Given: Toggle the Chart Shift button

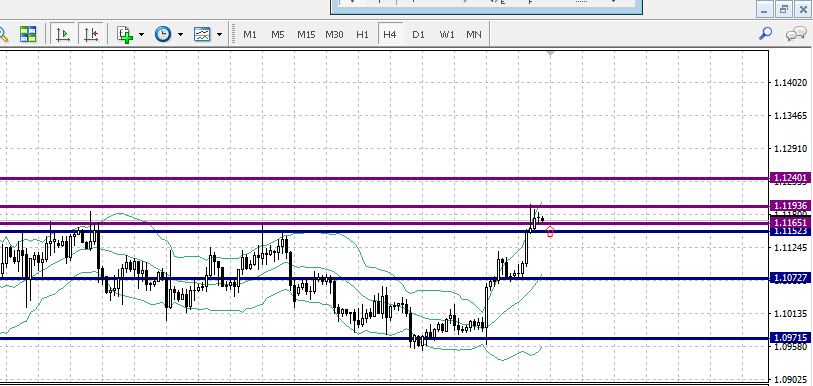Looking at the screenshot, I should [91, 34].
